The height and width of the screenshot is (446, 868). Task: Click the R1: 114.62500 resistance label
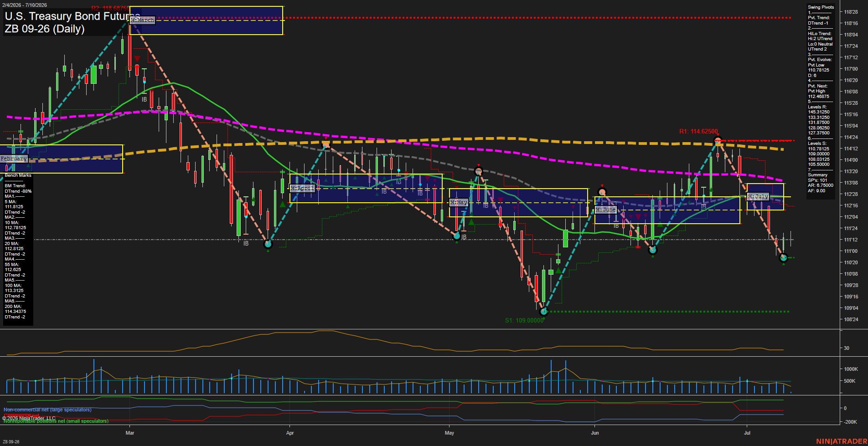click(x=698, y=131)
